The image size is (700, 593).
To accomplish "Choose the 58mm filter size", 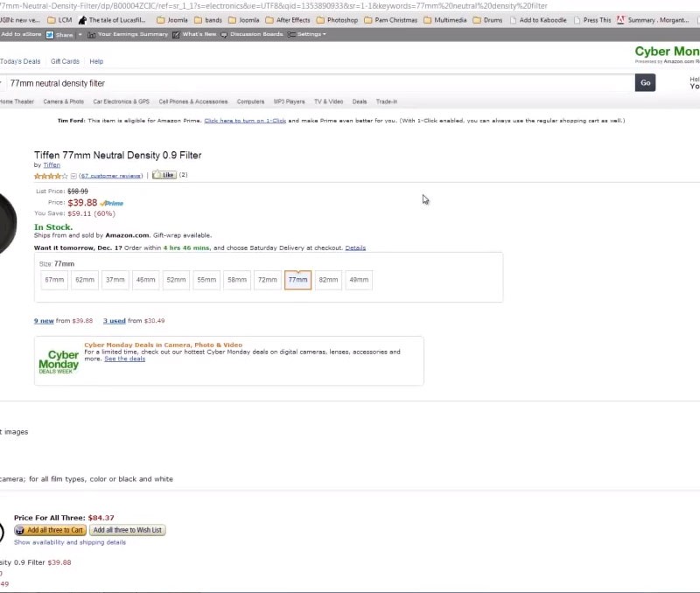I will point(237,280).
